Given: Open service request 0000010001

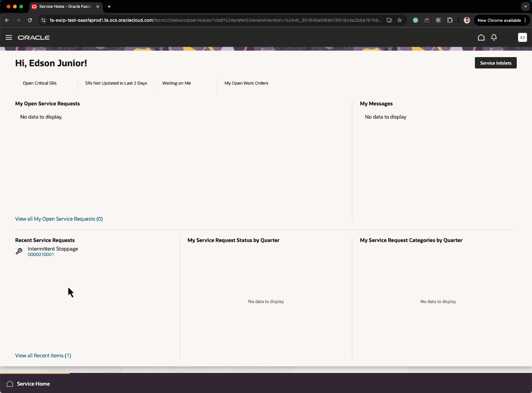Looking at the screenshot, I should (41, 255).
